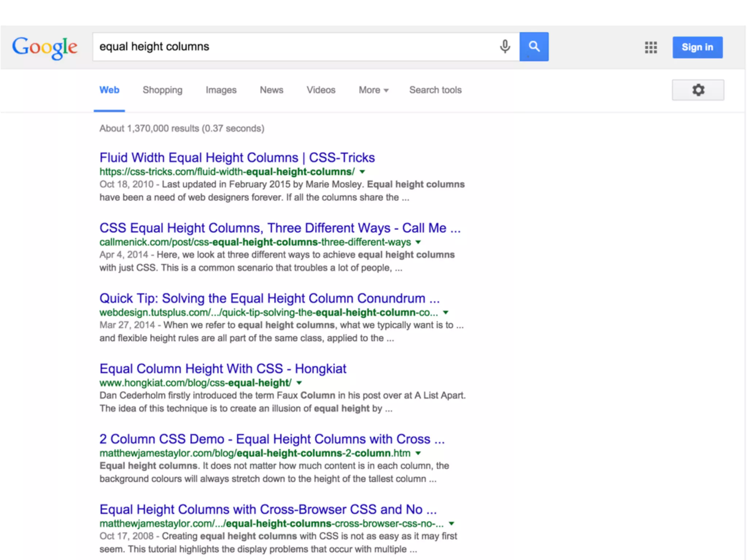Open the Google apps grid
The image size is (747, 560).
point(651,47)
